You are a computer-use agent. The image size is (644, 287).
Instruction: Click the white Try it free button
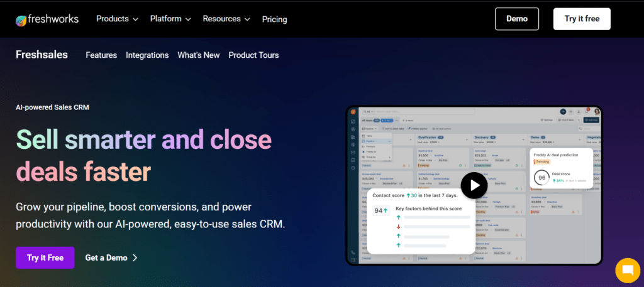(582, 19)
